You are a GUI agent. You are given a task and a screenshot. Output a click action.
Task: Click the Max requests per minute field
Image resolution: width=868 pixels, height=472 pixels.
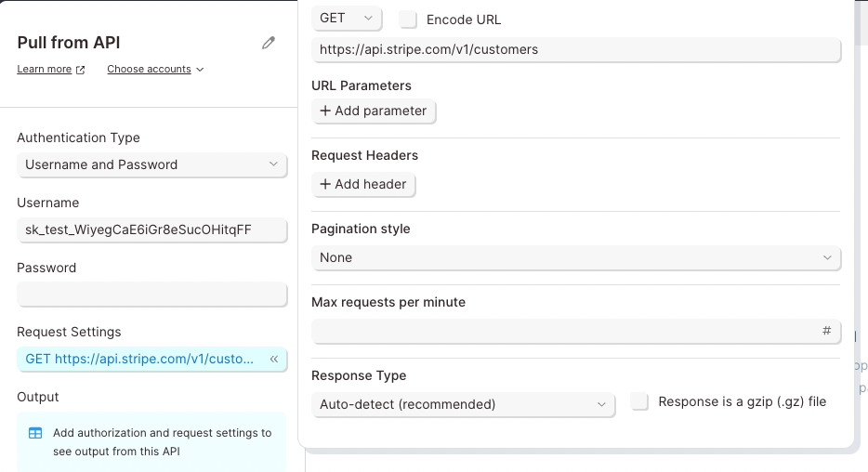(562, 331)
